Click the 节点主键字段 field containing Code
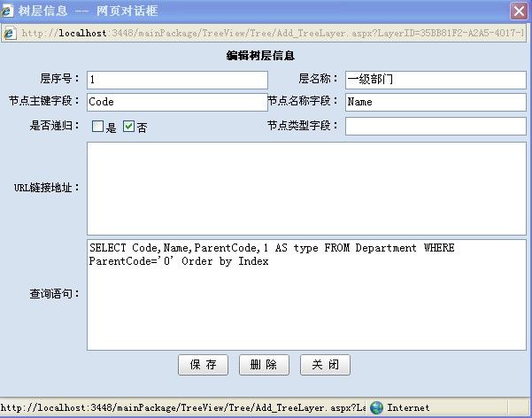Screen dimensions: 532x418 coord(177,102)
